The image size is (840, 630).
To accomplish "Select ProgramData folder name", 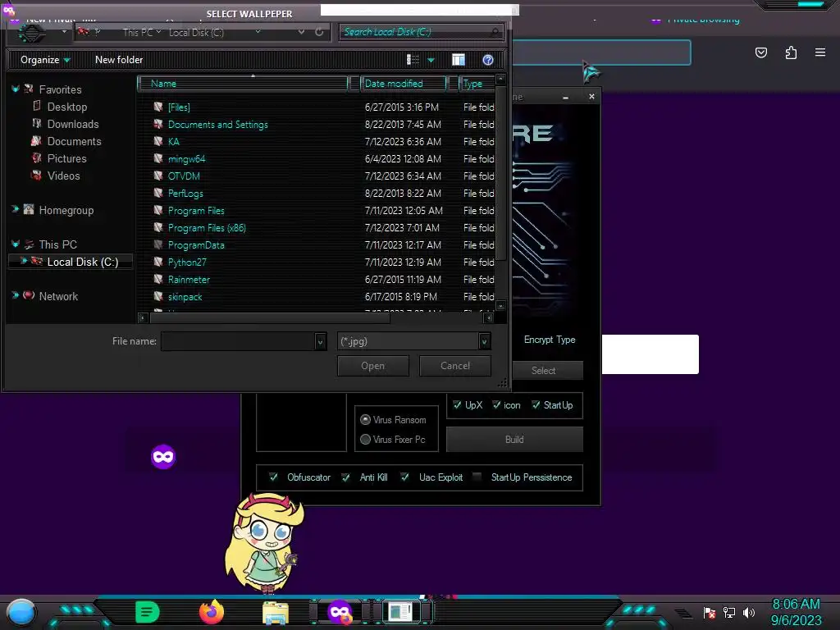I will [196, 244].
